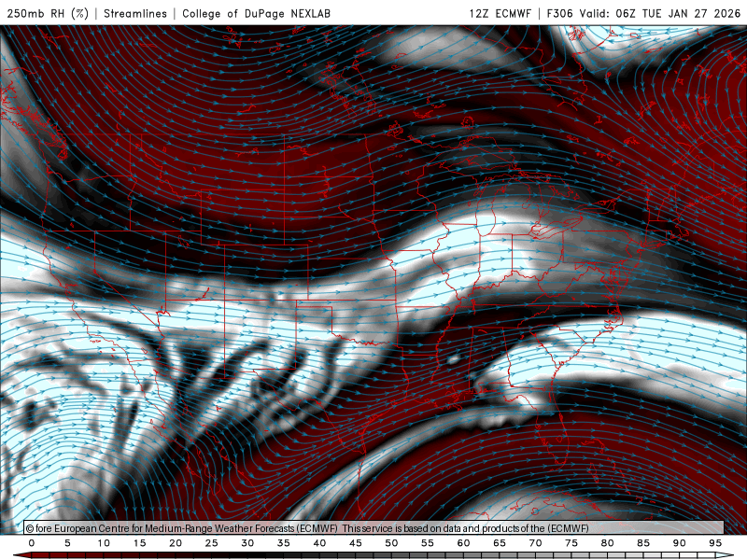
Task: Click "College of DuPage NEXLAB" title text
Action: click(x=256, y=13)
